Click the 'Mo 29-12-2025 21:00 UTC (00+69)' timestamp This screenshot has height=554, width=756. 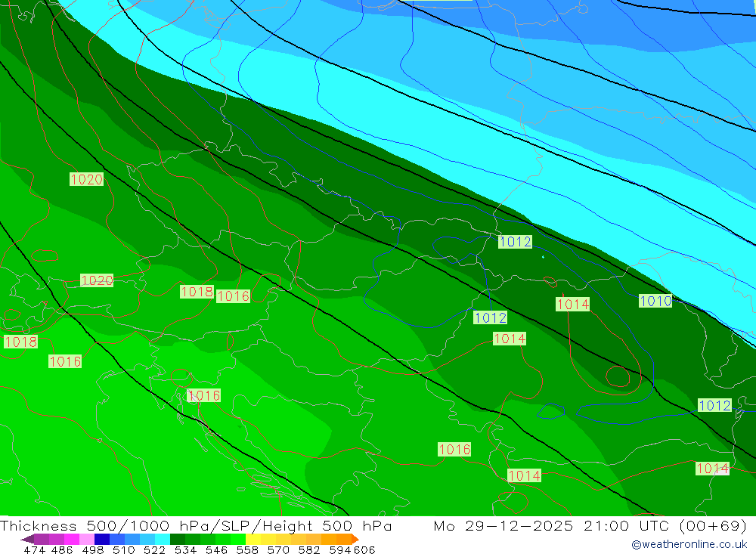(590, 525)
